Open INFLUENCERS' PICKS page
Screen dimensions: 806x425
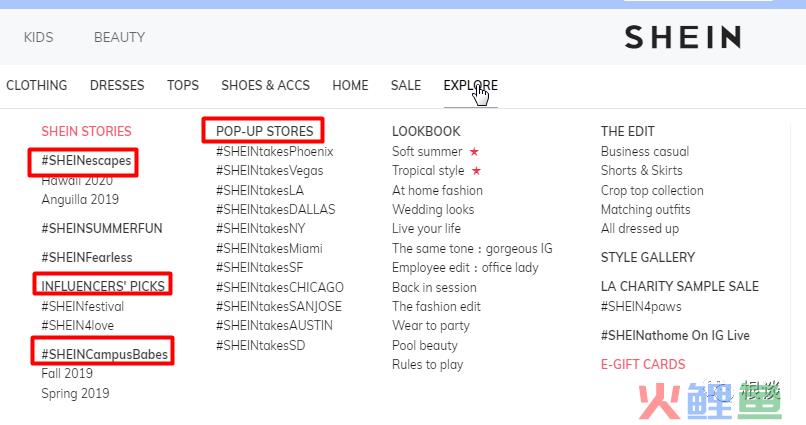pyautogui.click(x=103, y=286)
